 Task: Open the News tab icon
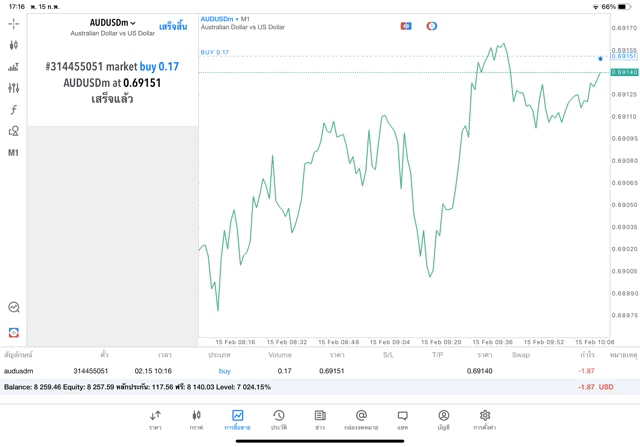click(x=319, y=419)
